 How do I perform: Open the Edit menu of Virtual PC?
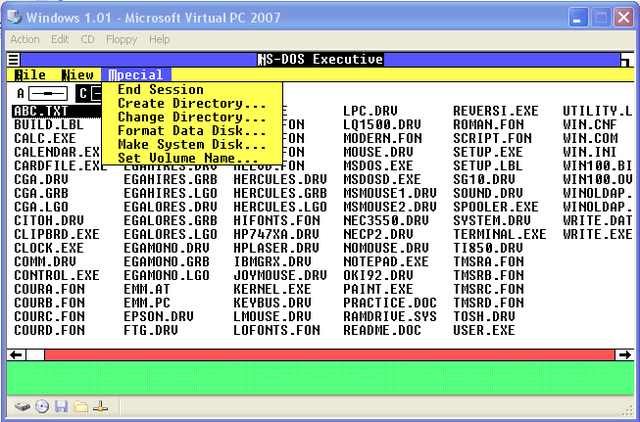click(60, 39)
